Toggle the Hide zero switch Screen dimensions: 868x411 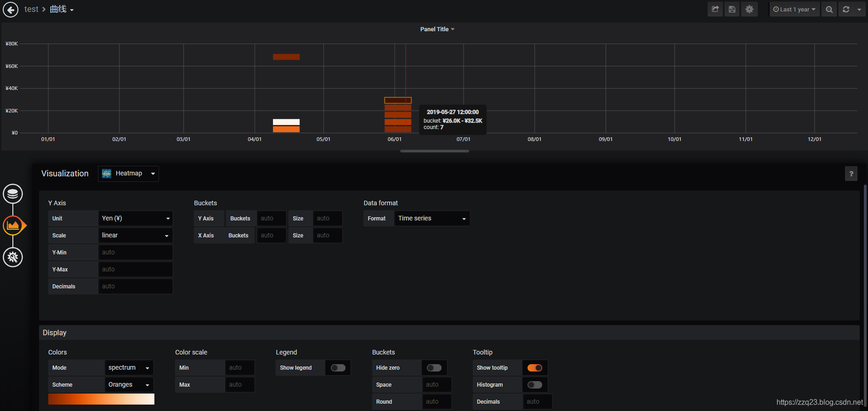click(x=434, y=368)
